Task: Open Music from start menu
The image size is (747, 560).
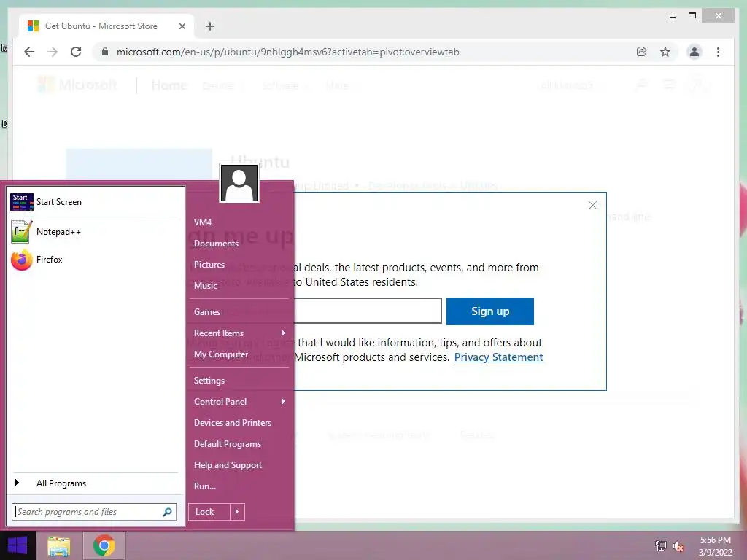Action: [x=205, y=286]
